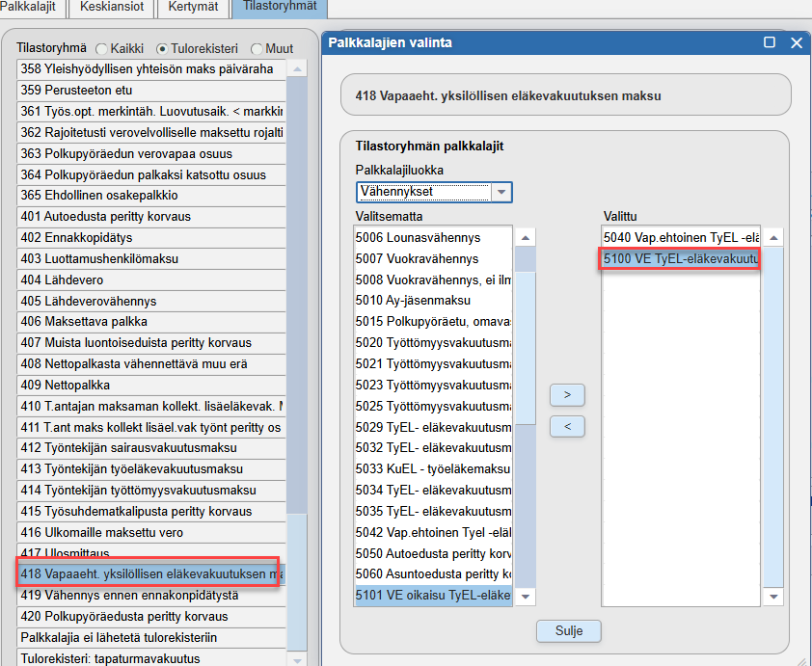The image size is (812, 666).
Task: Select 402 Ennakkopidätys row
Action: pos(151,237)
